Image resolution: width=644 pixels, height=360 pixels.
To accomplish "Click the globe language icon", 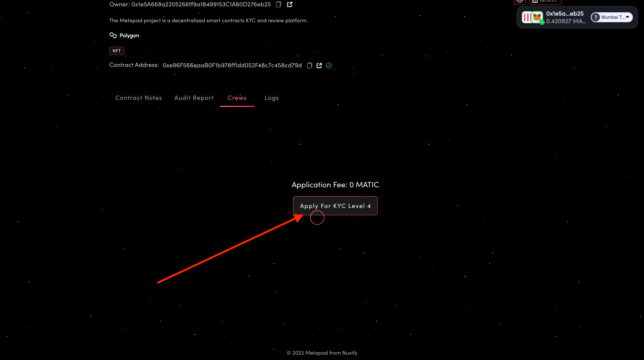I will point(519,1).
